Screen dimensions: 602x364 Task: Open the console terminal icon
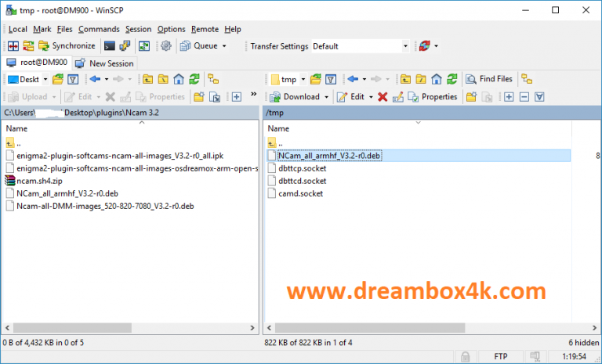click(110, 46)
